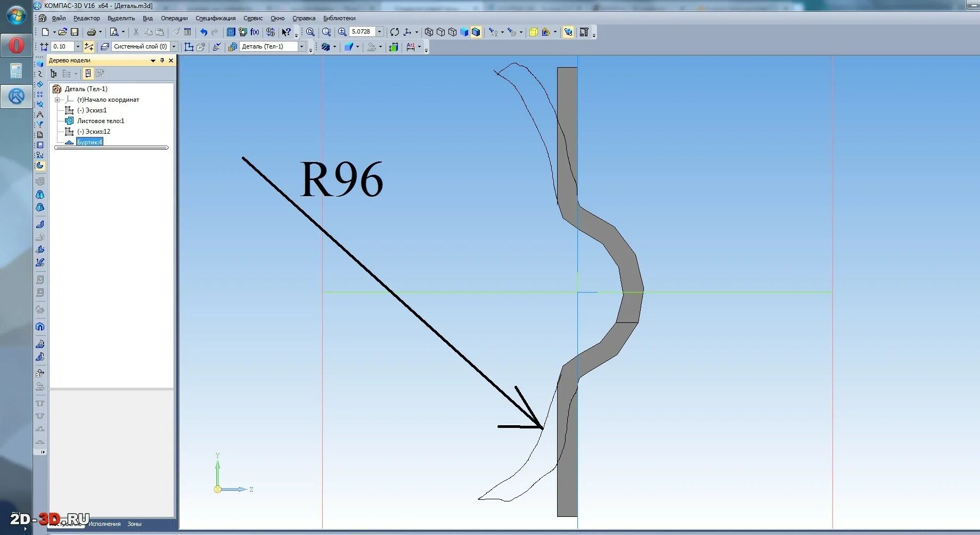Screen dimensions: 980x535
Task: Select Буртик:4 in model tree
Action: click(89, 142)
